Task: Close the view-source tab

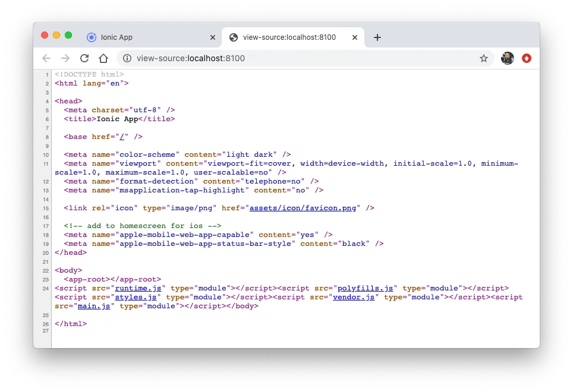Action: pos(355,37)
